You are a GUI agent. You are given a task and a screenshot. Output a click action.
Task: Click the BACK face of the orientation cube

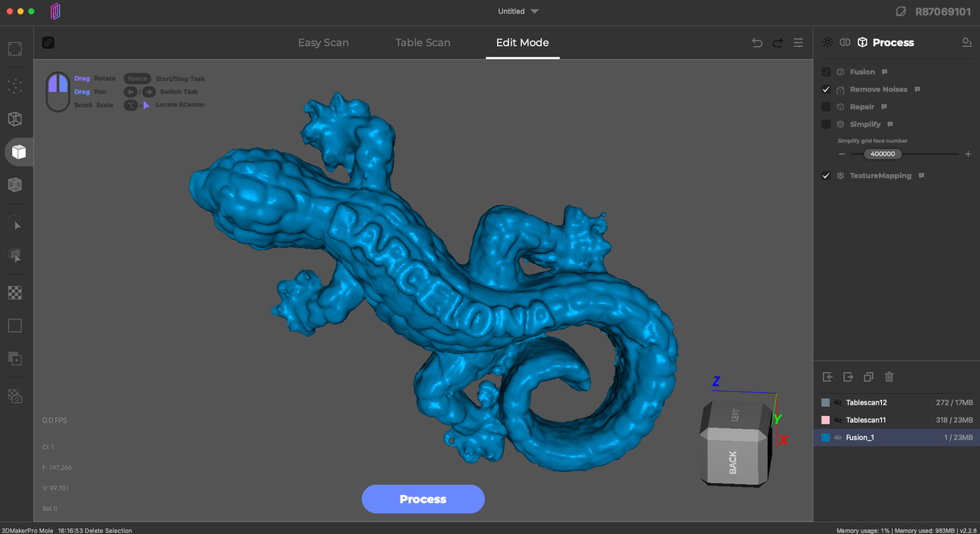click(x=731, y=461)
